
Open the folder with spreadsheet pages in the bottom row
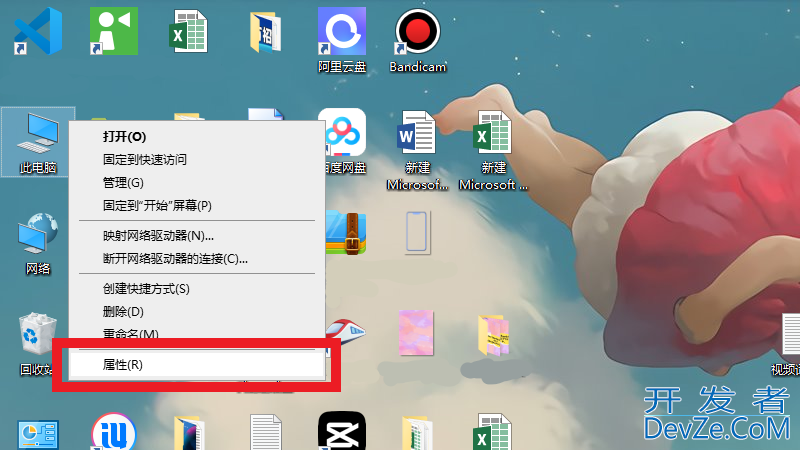(417, 433)
